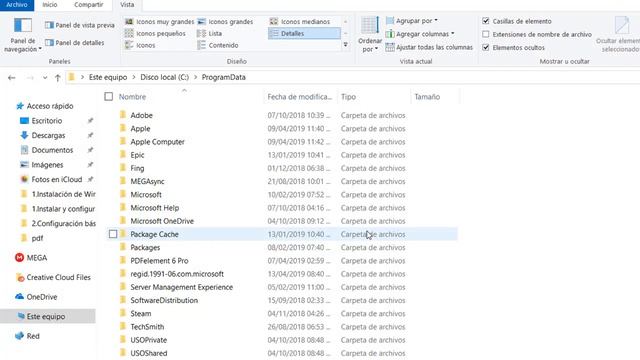The height and width of the screenshot is (360, 640).
Task: Expand chevron after Disco local breadcrumb
Action: (x=195, y=77)
